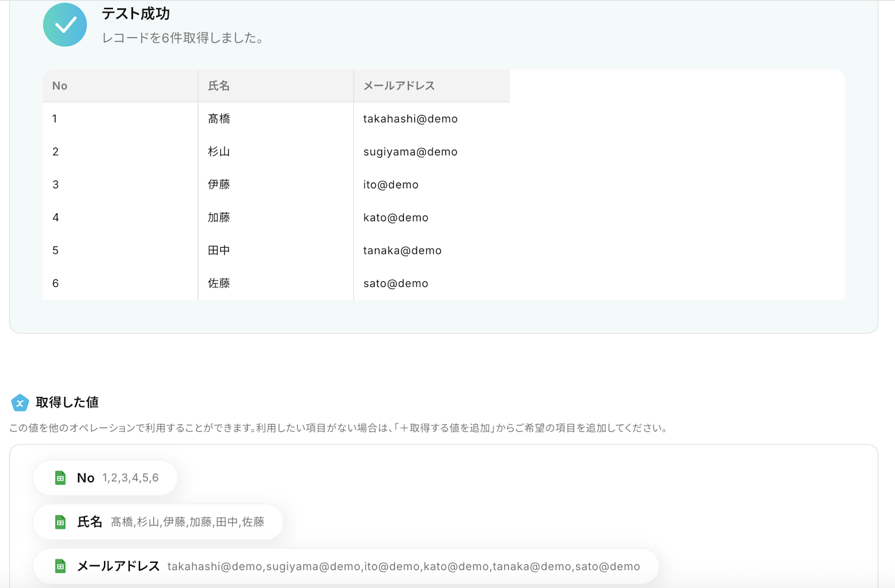
Task: Click the spreadsheet icon beside 氏名 chip
Action: (60, 522)
